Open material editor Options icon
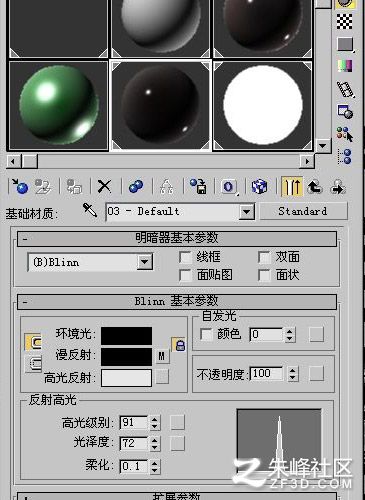Viewport: 365px width, 500px height. coord(345,112)
